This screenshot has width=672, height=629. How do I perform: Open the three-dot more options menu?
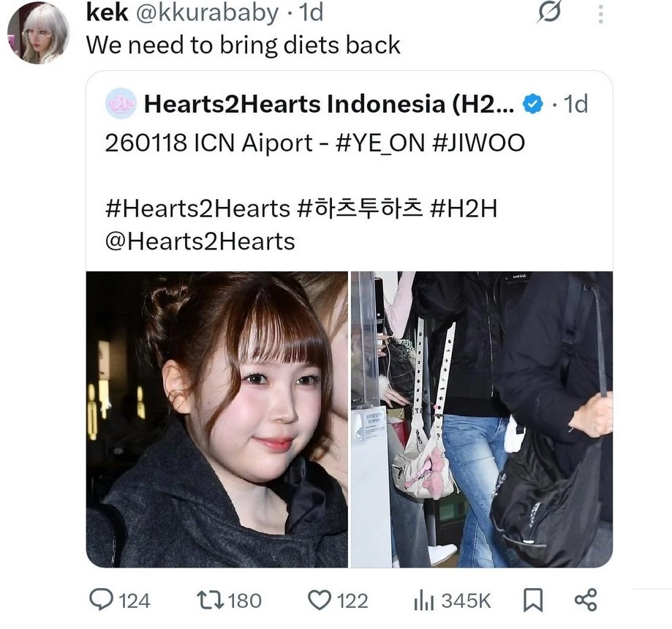601,14
